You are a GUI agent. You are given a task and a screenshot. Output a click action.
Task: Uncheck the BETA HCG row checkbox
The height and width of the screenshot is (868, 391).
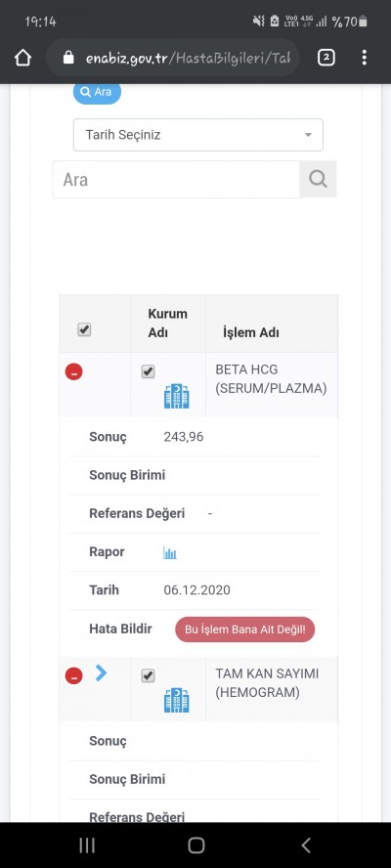(148, 371)
